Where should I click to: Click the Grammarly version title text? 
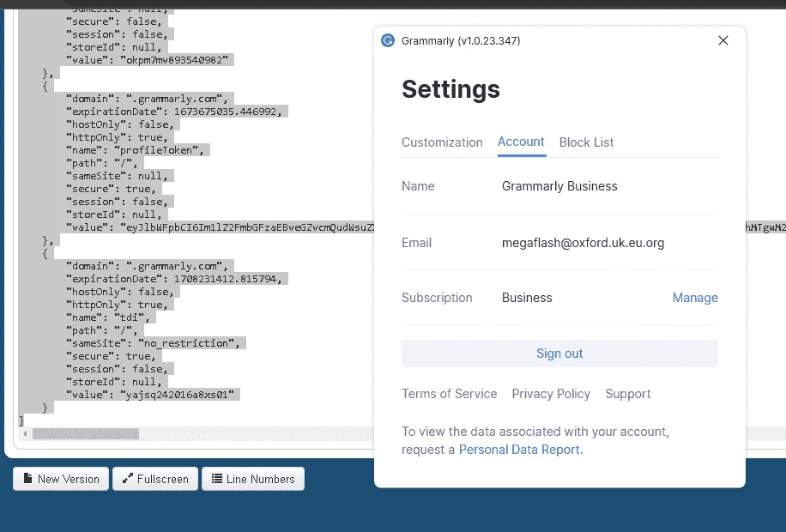(x=461, y=40)
